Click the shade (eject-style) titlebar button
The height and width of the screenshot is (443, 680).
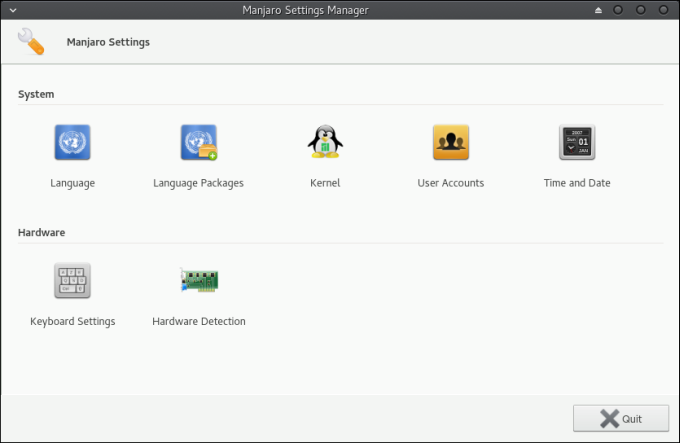tap(598, 10)
